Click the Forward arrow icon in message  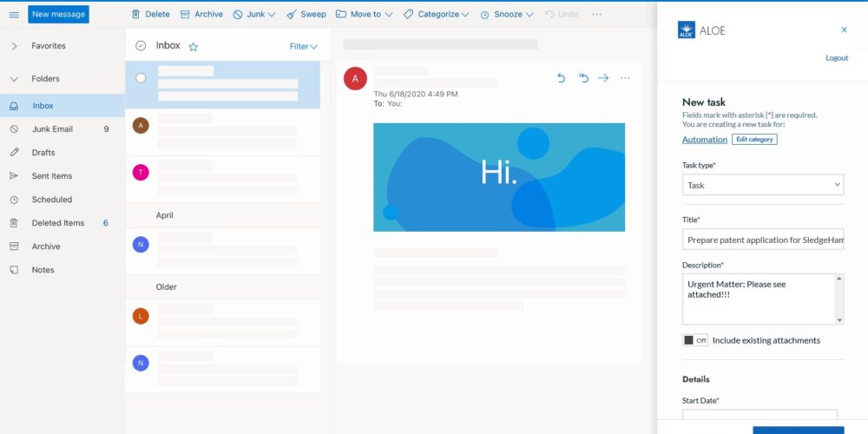[603, 78]
